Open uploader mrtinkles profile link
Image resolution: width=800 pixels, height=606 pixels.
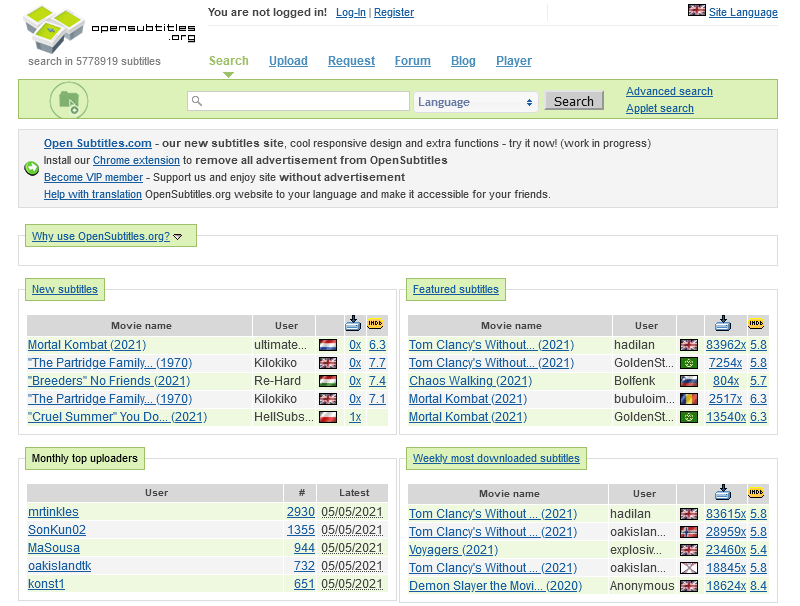53,512
